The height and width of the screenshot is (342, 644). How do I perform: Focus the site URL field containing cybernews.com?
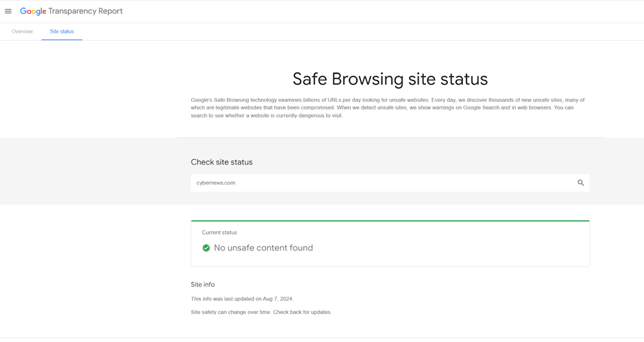pyautogui.click(x=390, y=183)
